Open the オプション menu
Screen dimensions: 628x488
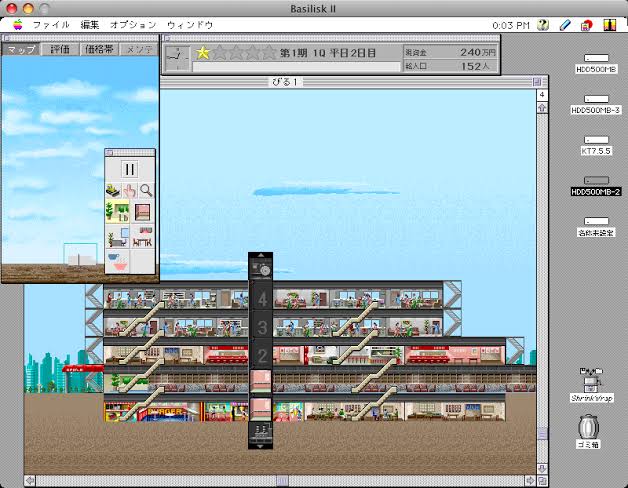pos(133,25)
